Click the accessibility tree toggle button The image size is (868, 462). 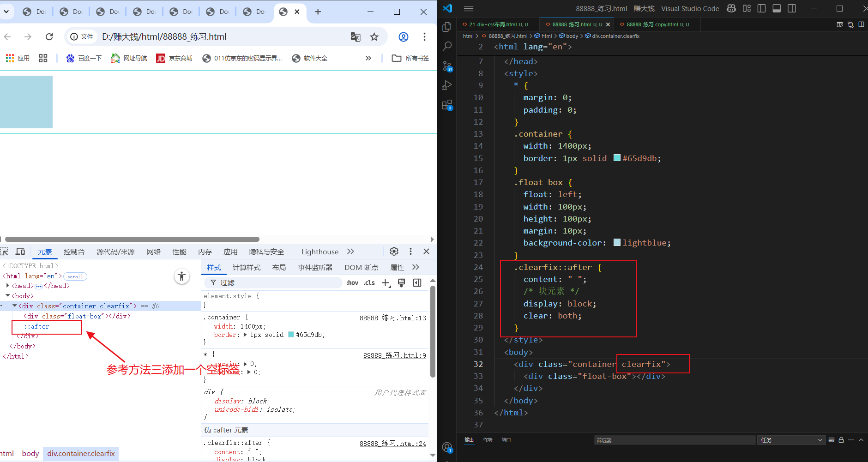(182, 276)
